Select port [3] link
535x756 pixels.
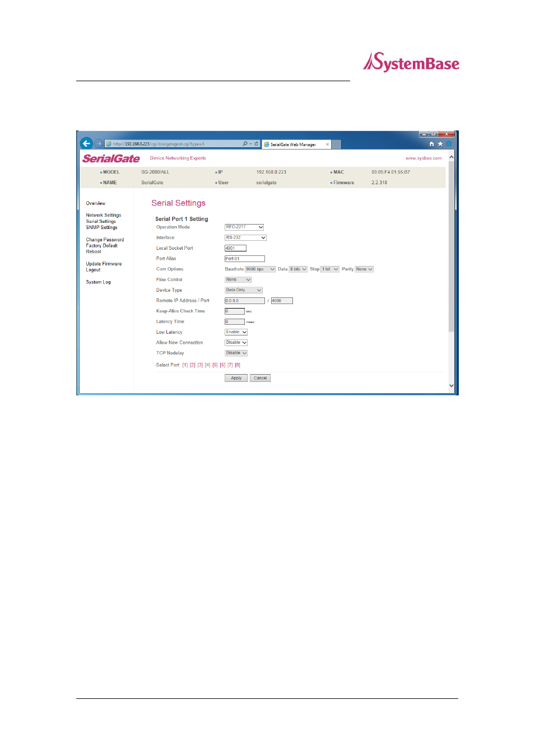point(201,365)
